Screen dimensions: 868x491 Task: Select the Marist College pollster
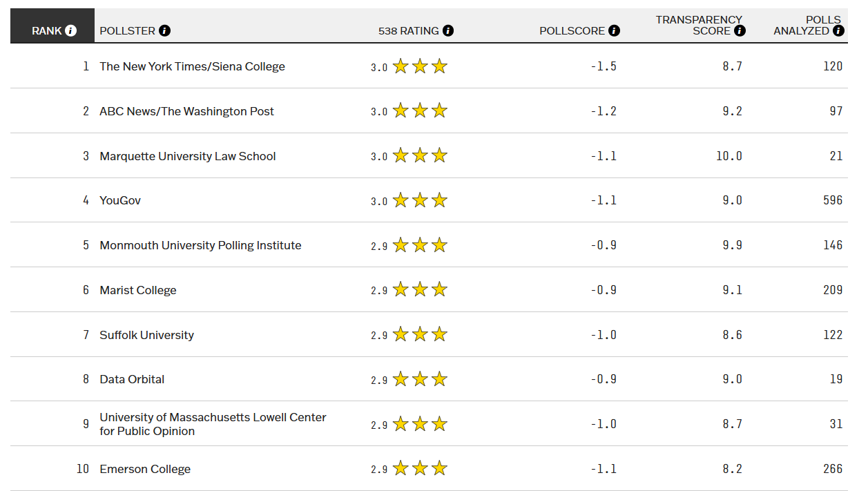138,290
